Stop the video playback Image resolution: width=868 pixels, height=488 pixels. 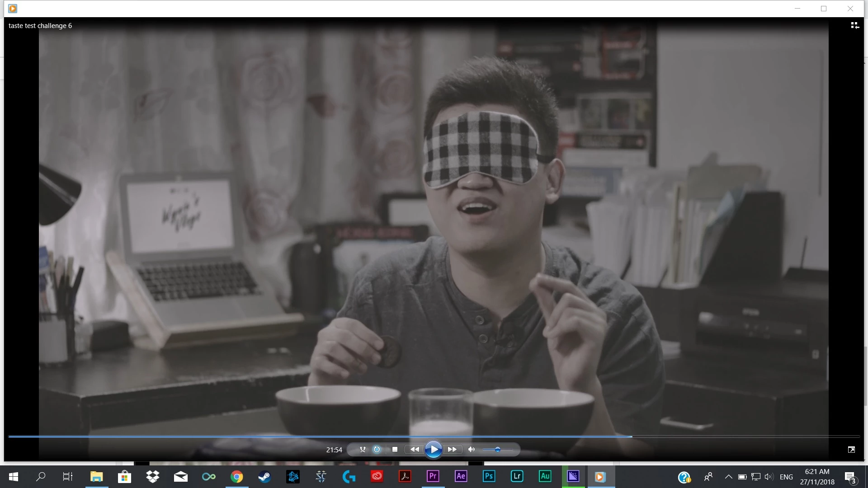[395, 450]
